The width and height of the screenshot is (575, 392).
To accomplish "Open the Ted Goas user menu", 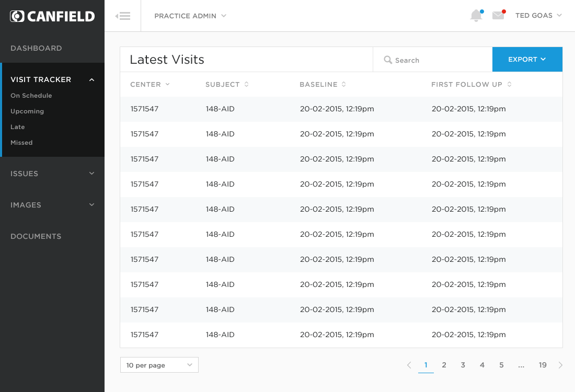I will click(x=538, y=16).
